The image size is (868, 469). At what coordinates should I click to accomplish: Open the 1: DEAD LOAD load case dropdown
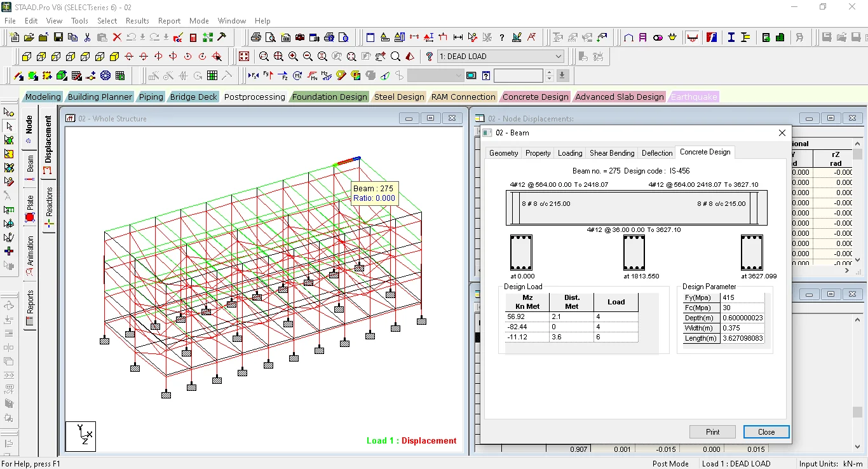[x=501, y=57]
